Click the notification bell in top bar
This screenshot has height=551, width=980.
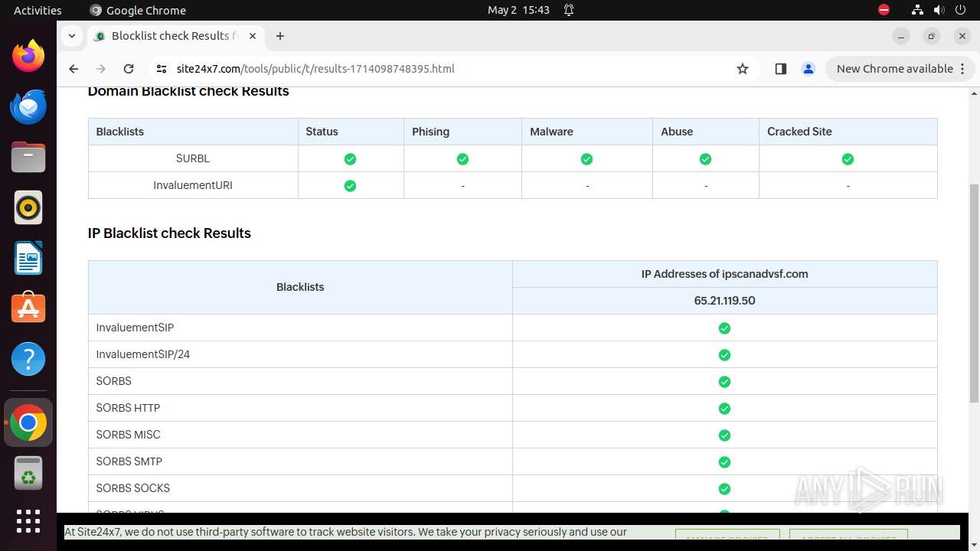[569, 10]
